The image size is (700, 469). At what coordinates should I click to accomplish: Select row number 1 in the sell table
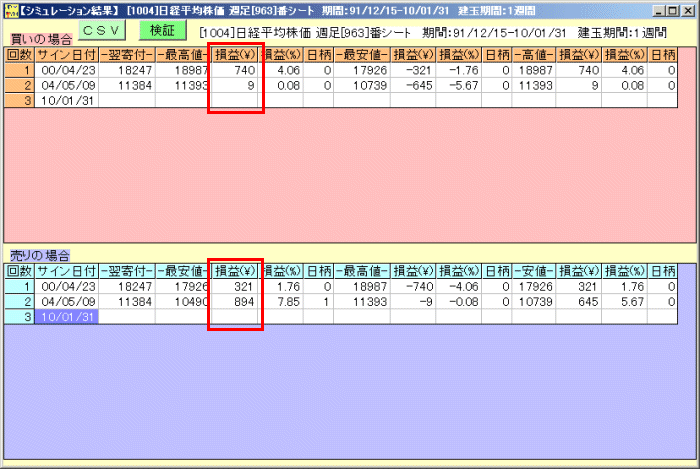click(x=20, y=286)
